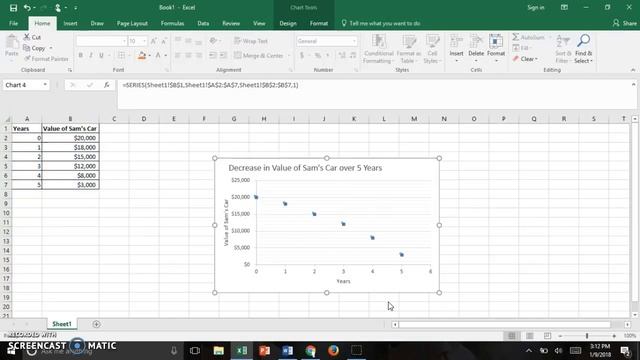Viewport: 640px width, 360px height.
Task: Toggle Bold formatting
Action: coord(81,55)
